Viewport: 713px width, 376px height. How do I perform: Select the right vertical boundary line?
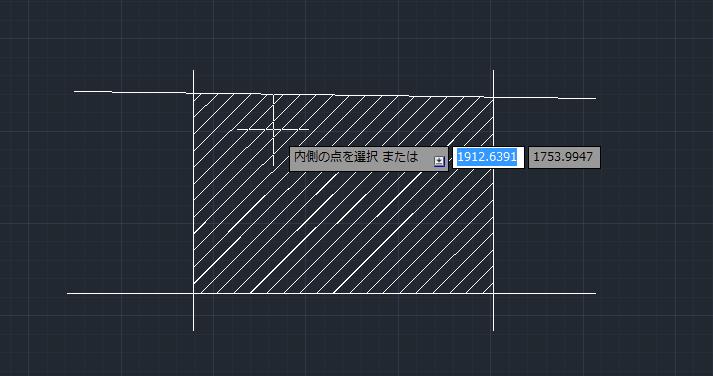point(493,200)
